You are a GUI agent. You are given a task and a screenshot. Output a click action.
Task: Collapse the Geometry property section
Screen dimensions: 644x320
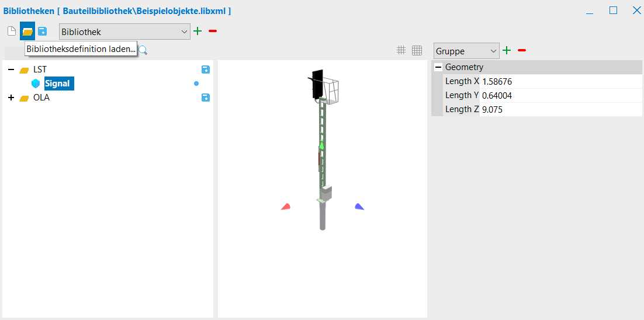(x=438, y=67)
